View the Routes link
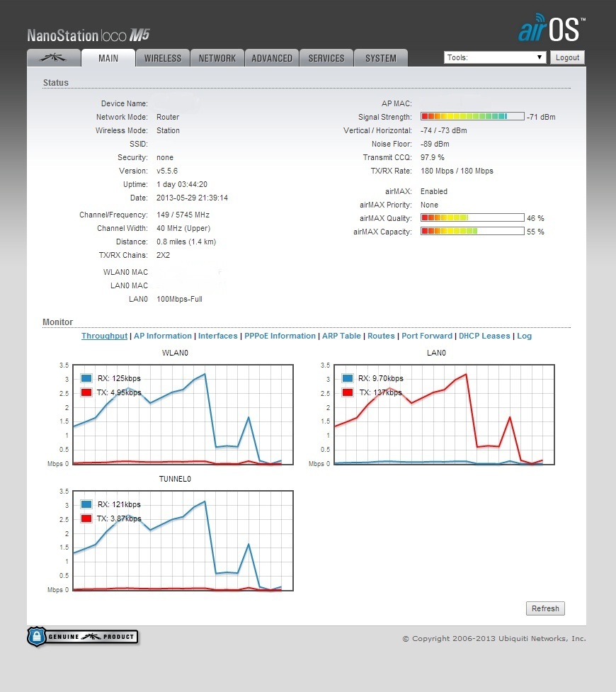This screenshot has width=616, height=692. point(381,336)
